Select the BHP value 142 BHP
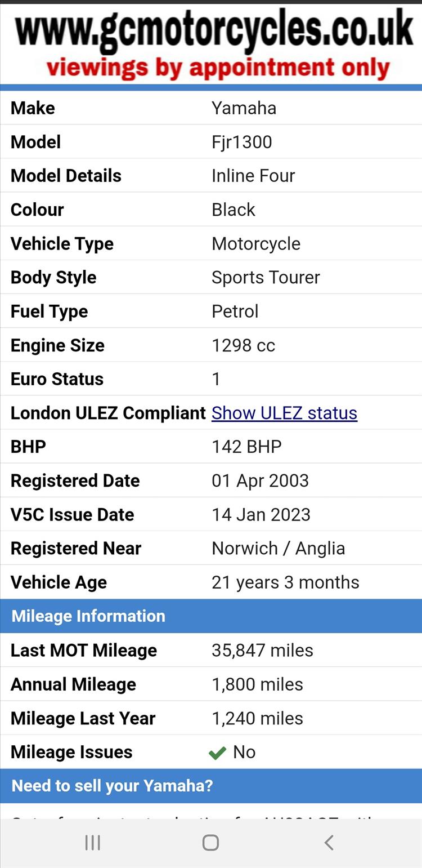 coord(246,447)
